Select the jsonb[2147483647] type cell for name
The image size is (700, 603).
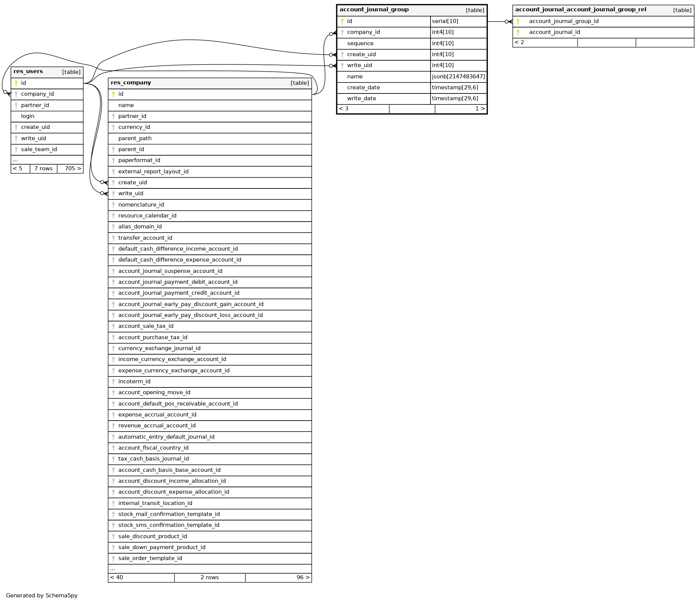click(458, 77)
